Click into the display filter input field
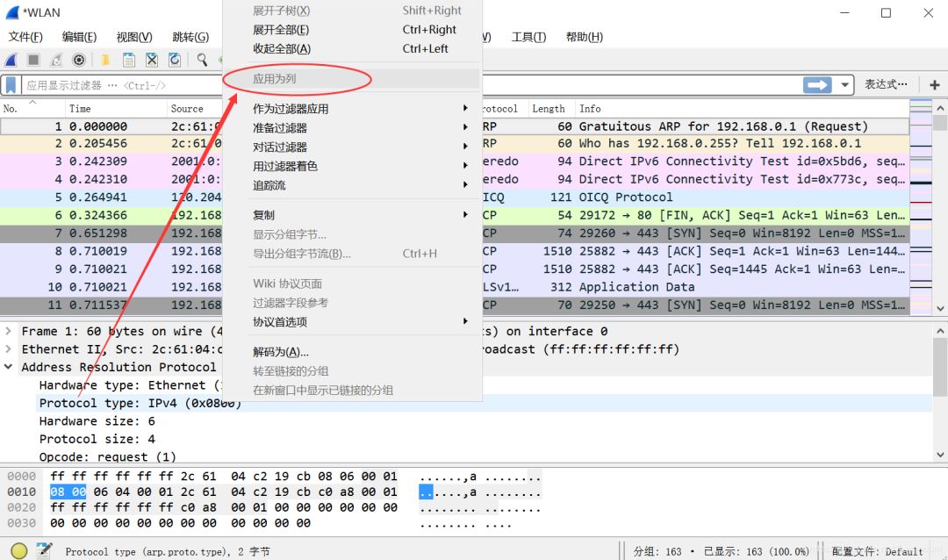Image resolution: width=948 pixels, height=560 pixels. pyautogui.click(x=114, y=85)
